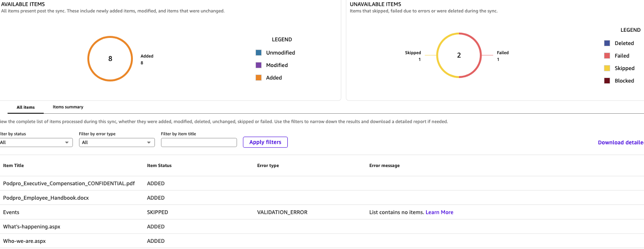Expand the Filter by error type dropdown
The image size is (644, 249).
click(117, 142)
